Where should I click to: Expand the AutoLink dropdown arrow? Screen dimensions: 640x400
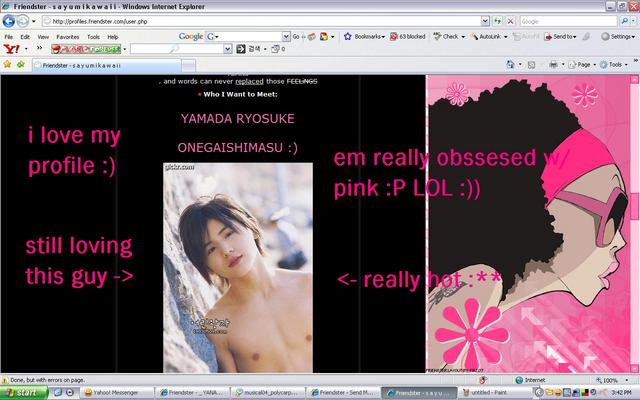(506, 37)
